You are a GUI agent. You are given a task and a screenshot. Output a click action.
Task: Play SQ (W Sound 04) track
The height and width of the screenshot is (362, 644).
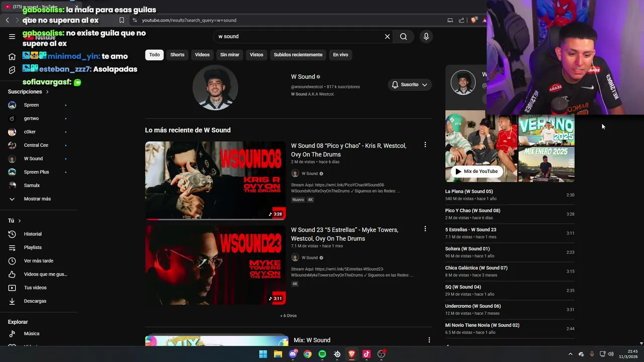pyautogui.click(x=510, y=290)
